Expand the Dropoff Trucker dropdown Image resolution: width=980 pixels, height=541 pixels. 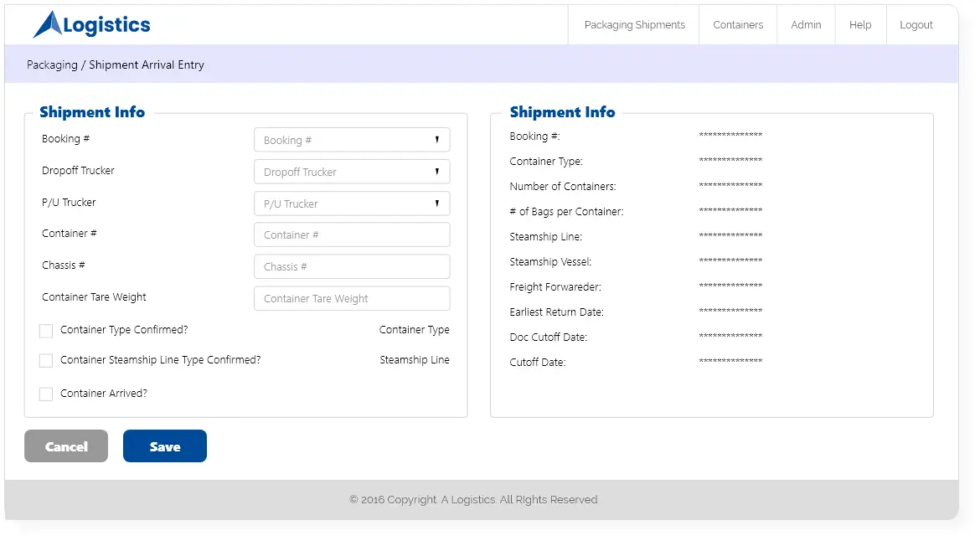pyautogui.click(x=352, y=172)
